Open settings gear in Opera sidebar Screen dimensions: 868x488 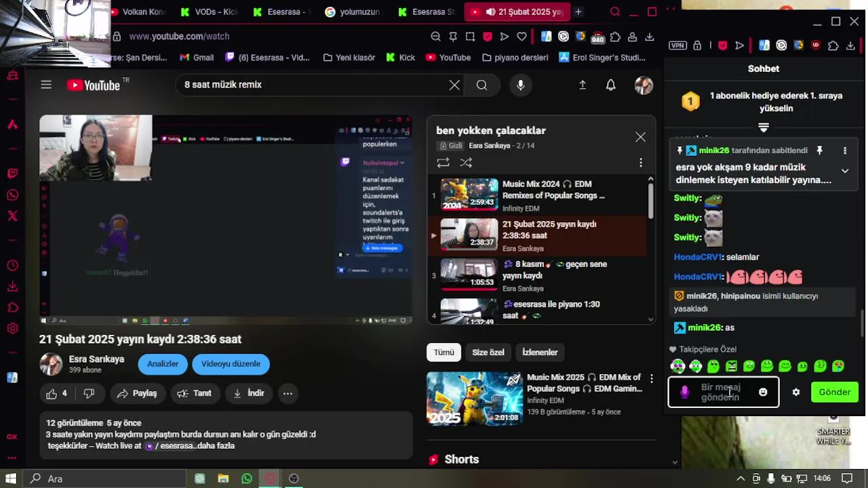[x=12, y=329]
